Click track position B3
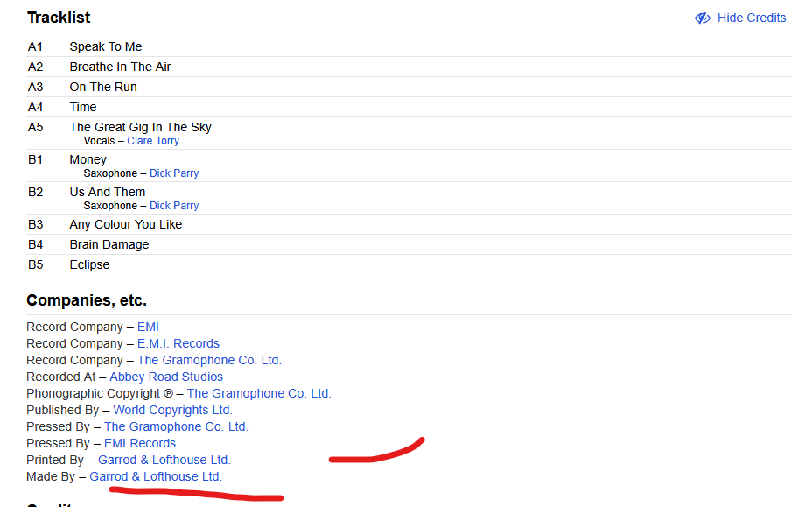The image size is (812, 507). pyautogui.click(x=35, y=224)
